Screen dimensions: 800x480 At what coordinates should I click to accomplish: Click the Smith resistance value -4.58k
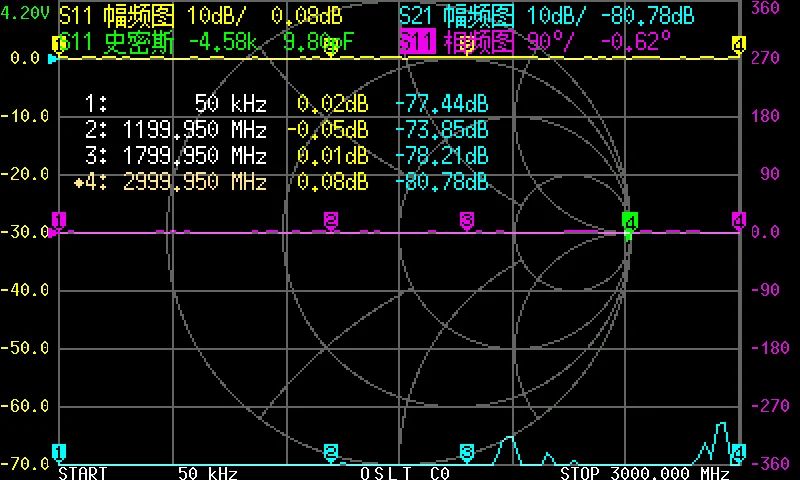click(x=223, y=42)
